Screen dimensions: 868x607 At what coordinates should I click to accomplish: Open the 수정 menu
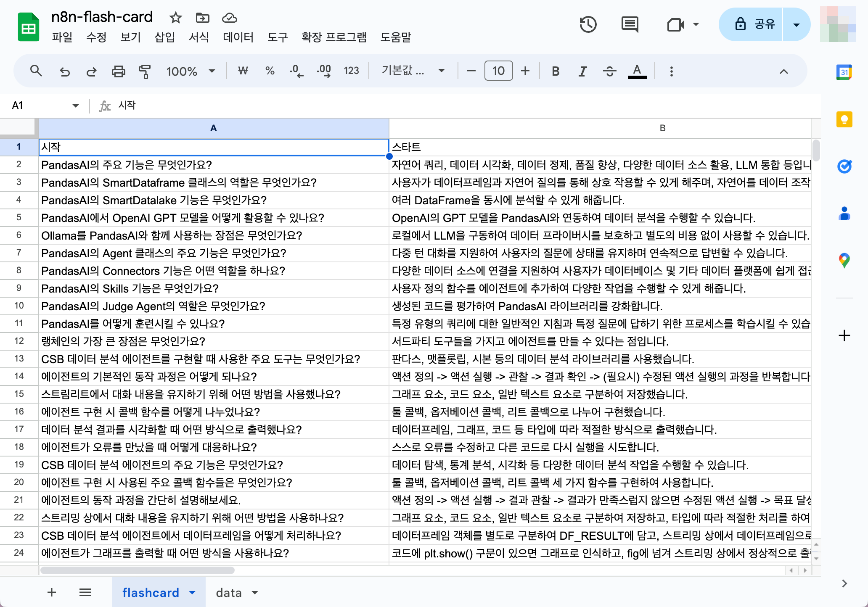(x=96, y=37)
